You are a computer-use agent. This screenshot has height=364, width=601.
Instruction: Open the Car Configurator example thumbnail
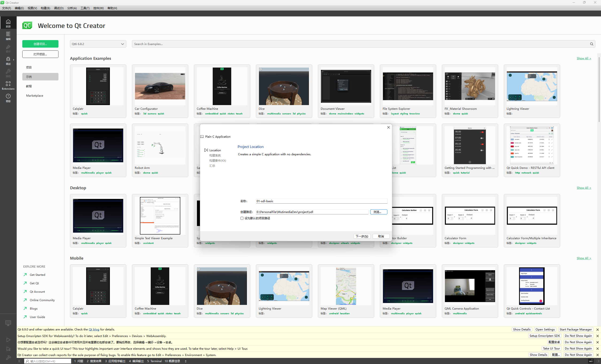(160, 86)
